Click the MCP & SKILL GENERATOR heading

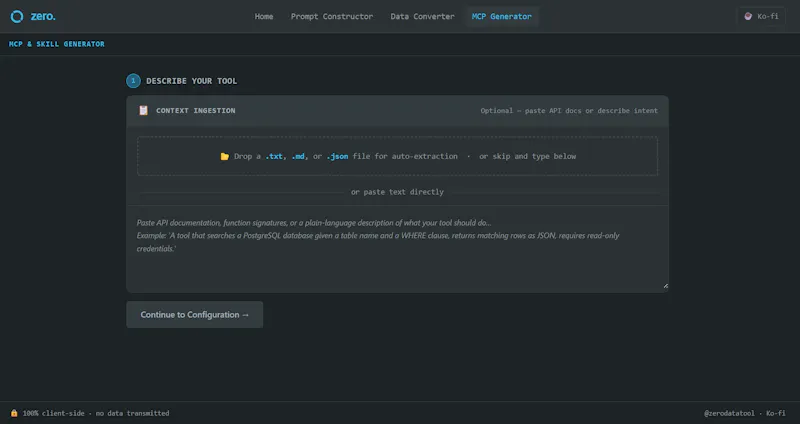[x=57, y=44]
